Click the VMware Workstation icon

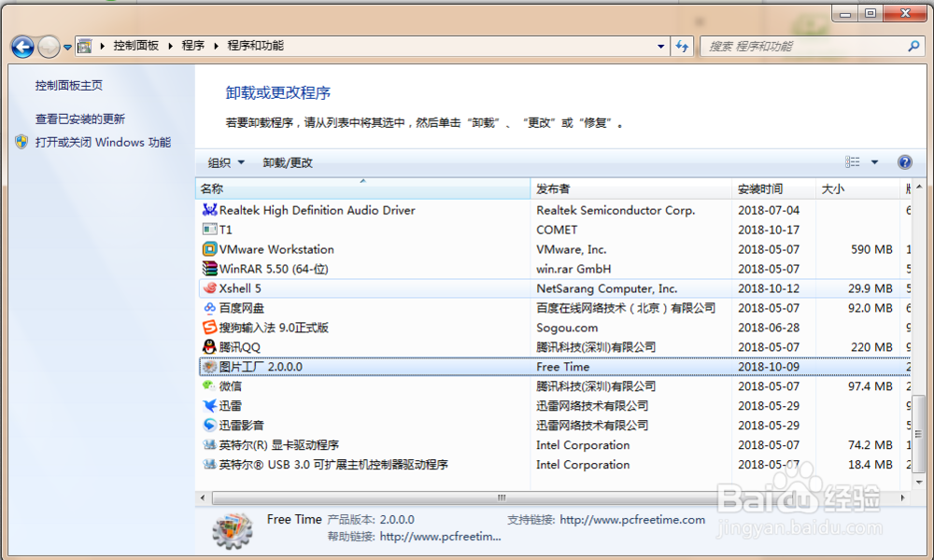[209, 249]
